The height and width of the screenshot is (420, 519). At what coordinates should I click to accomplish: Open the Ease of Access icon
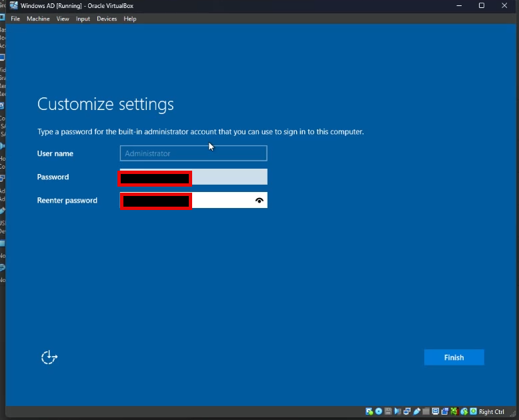(x=49, y=357)
